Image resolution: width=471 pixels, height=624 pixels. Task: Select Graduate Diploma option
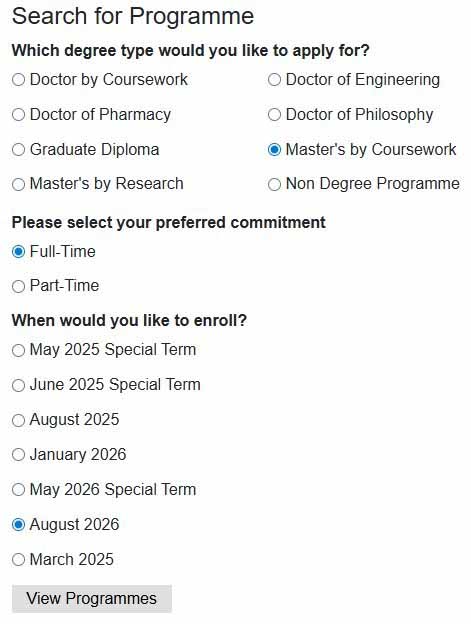(18, 150)
